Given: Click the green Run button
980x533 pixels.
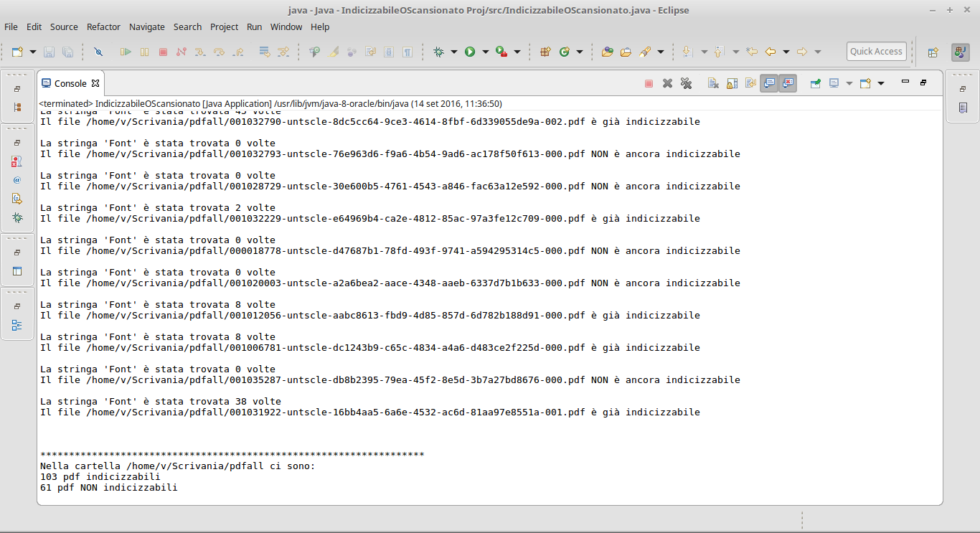Looking at the screenshot, I should coord(470,52).
